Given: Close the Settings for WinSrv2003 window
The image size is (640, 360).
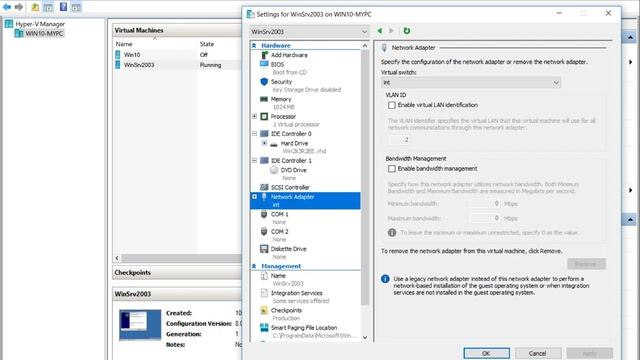Looking at the screenshot, I should (608, 13).
